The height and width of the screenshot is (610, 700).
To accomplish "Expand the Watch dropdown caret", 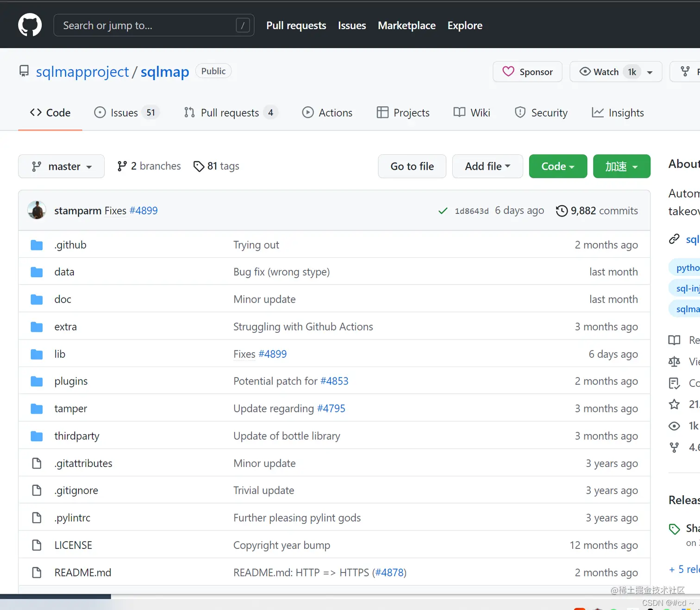I will point(650,72).
